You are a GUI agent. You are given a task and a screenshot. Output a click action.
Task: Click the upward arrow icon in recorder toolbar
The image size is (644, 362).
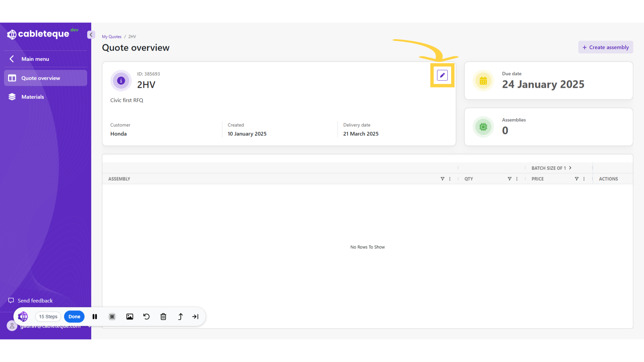180,317
